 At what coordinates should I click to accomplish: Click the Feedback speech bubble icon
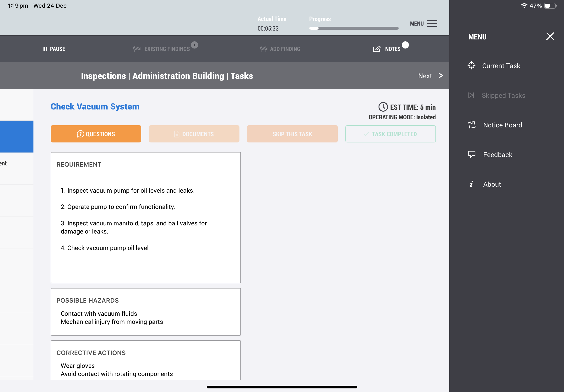point(472,154)
